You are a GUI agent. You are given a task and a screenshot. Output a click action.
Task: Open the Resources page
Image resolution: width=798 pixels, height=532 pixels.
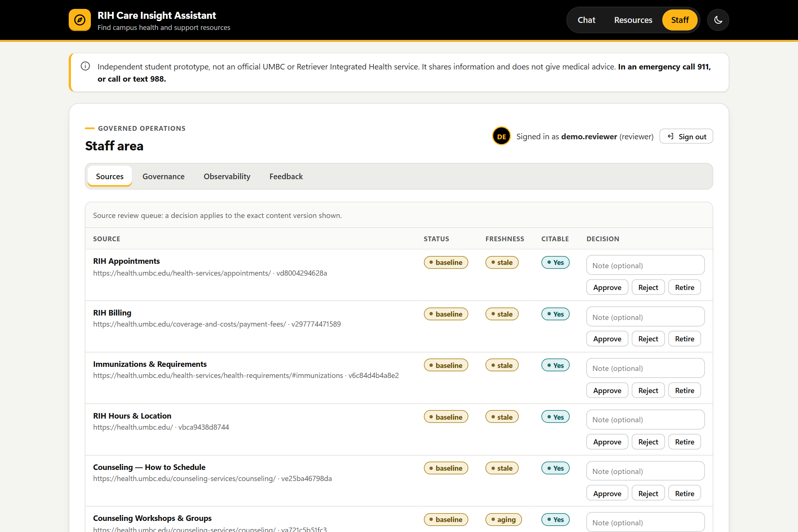pyautogui.click(x=633, y=20)
